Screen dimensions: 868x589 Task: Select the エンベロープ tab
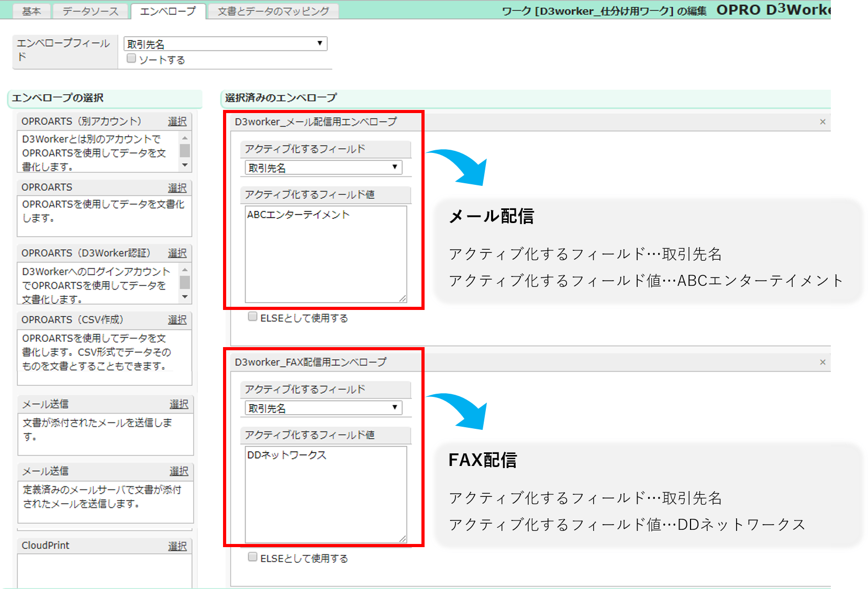pyautogui.click(x=168, y=11)
